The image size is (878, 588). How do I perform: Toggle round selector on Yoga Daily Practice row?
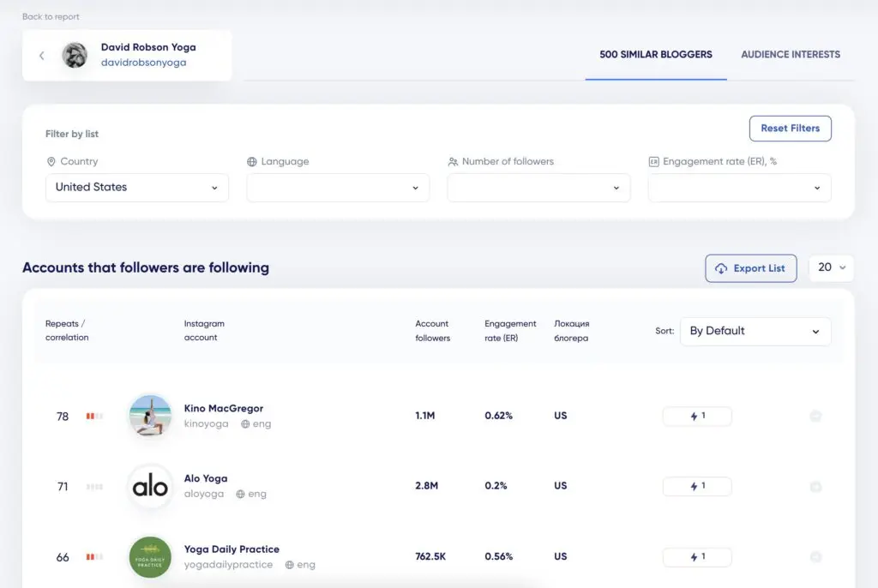[x=815, y=556]
